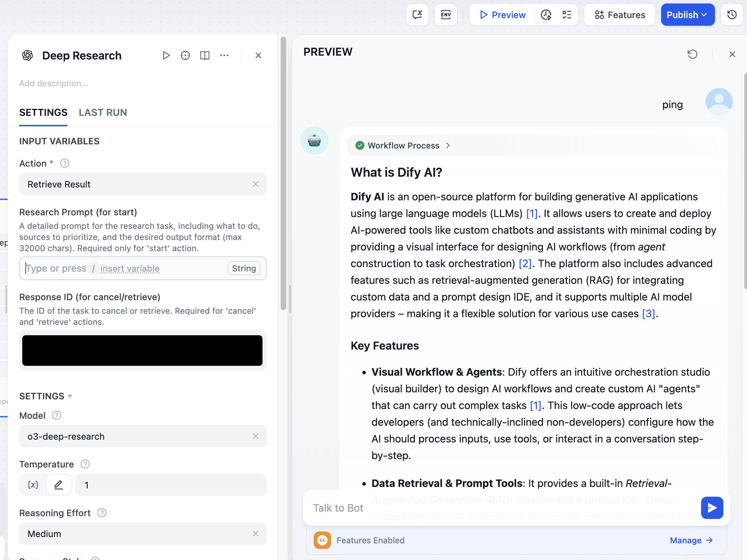Open the Publish dropdown button
747x560 pixels.
point(688,15)
